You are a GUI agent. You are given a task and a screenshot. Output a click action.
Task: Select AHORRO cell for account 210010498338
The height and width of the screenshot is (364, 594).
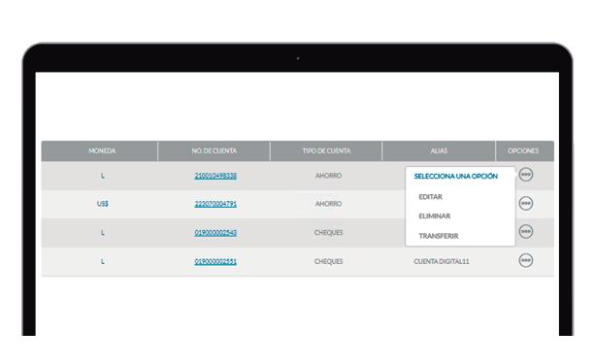328,176
